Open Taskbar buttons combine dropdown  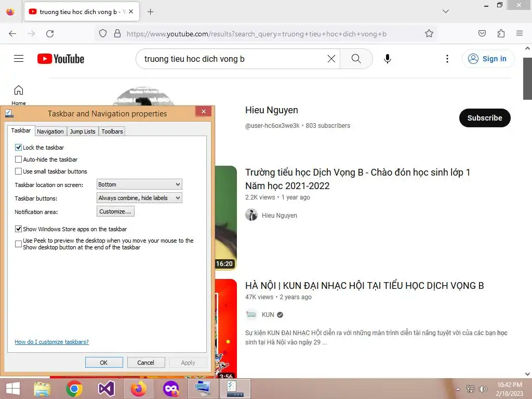(x=139, y=198)
